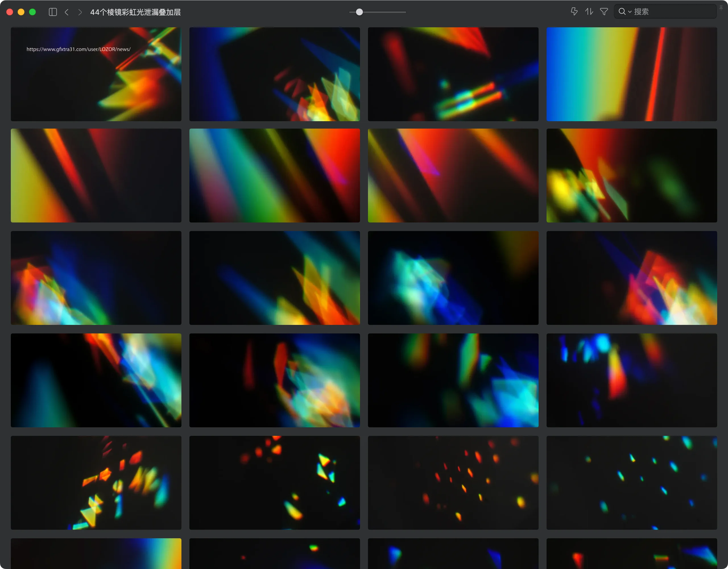
Task: Select thumbnail with scattered small cyan specks
Action: [x=632, y=483]
